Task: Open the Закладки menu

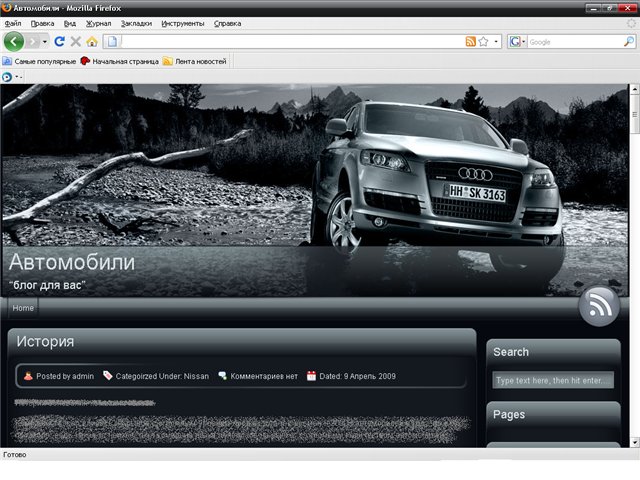Action: coord(136,24)
